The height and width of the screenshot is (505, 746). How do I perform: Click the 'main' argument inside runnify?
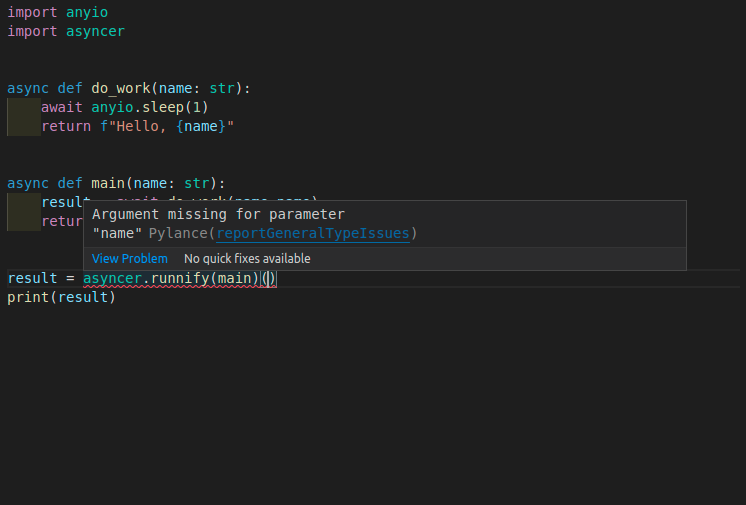click(234, 278)
